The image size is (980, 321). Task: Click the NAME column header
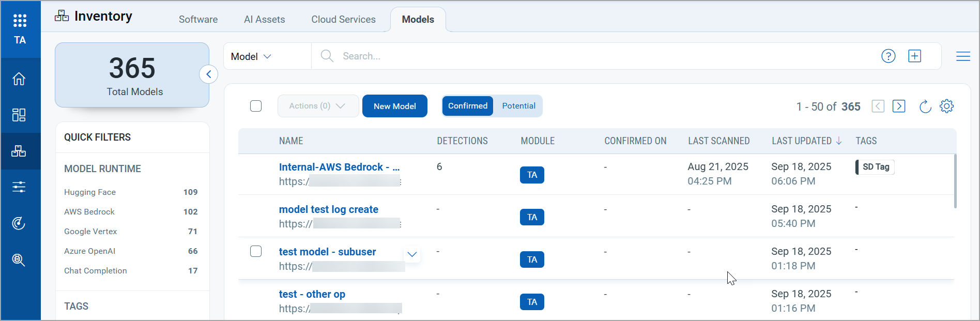291,141
